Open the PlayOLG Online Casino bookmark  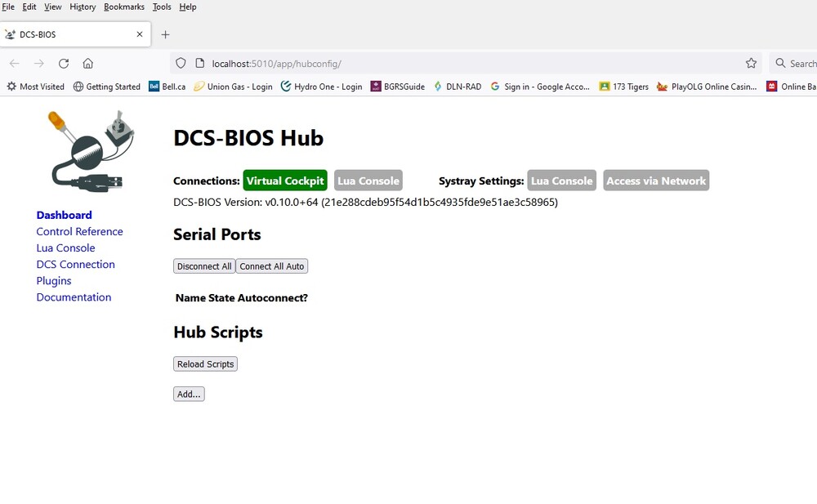point(706,86)
